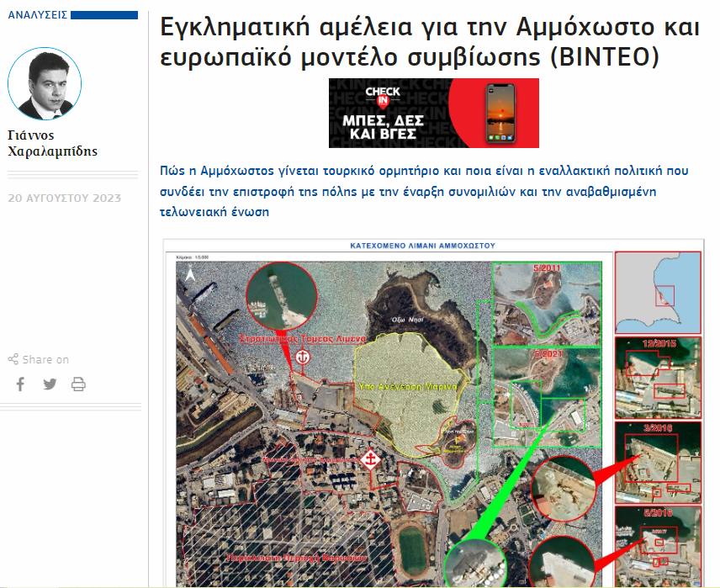
Task: Share the article on Facebook
Action: click(x=21, y=384)
